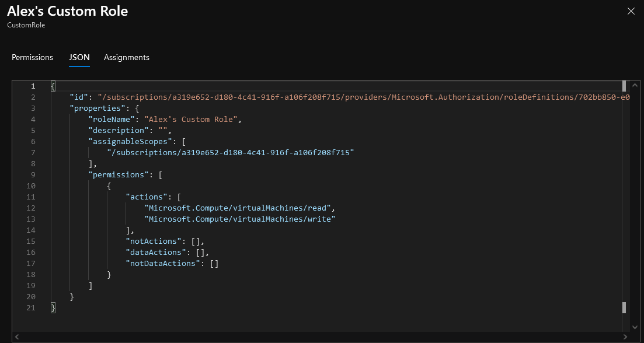The height and width of the screenshot is (343, 644).
Task: Click the vertical scrollbar up arrow
Action: (635, 85)
